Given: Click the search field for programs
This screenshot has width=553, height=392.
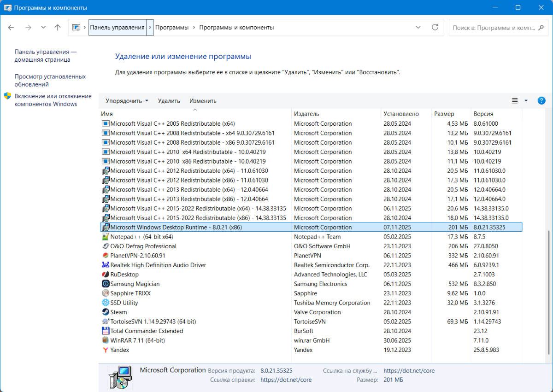Looking at the screenshot, I should coord(493,28).
